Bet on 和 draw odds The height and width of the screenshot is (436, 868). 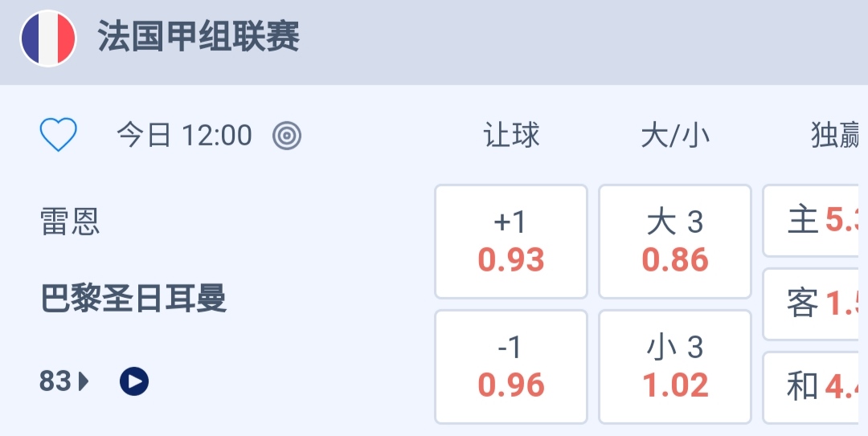tap(815, 387)
